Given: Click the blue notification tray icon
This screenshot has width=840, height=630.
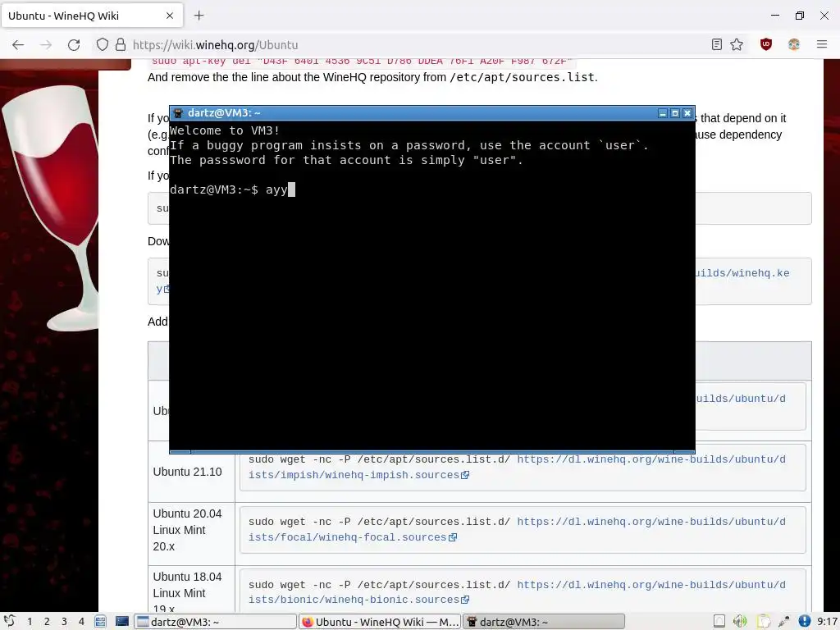Looking at the screenshot, I should tap(805, 622).
